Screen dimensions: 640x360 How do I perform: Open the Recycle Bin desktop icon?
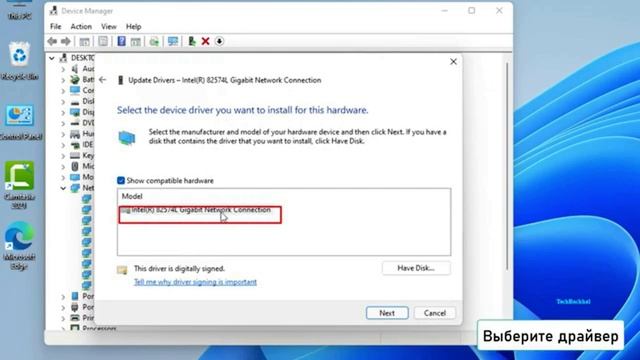[x=19, y=60]
